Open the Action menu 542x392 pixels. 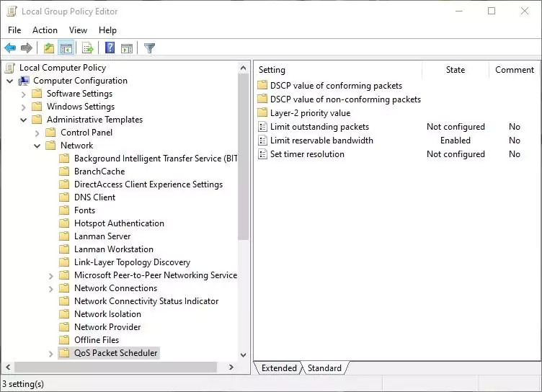click(x=45, y=30)
